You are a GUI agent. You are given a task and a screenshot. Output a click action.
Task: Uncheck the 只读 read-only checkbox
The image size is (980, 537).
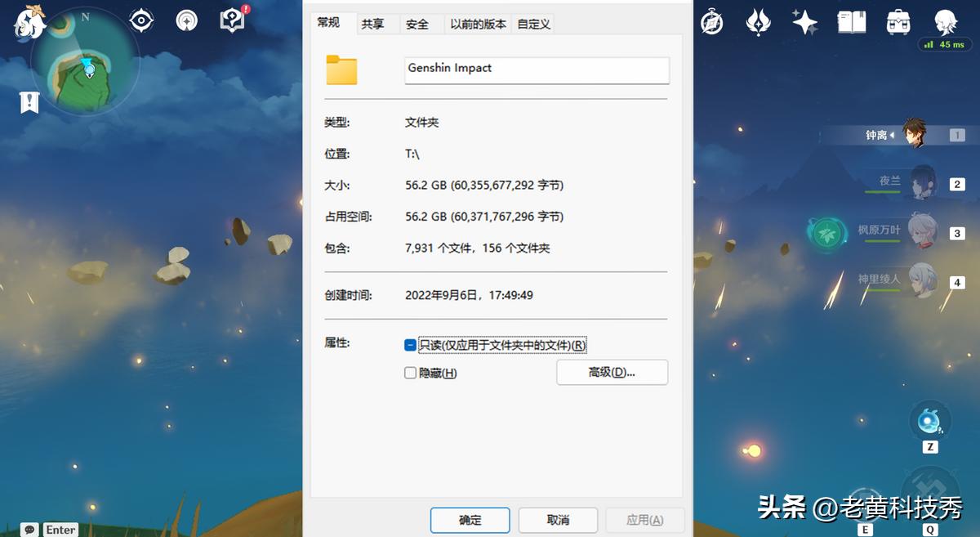point(410,345)
